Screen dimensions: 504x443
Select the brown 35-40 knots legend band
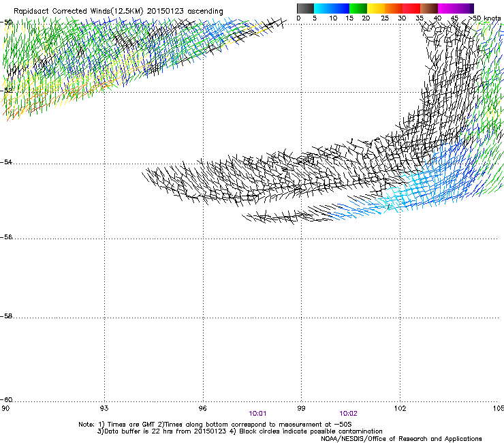(429, 8)
